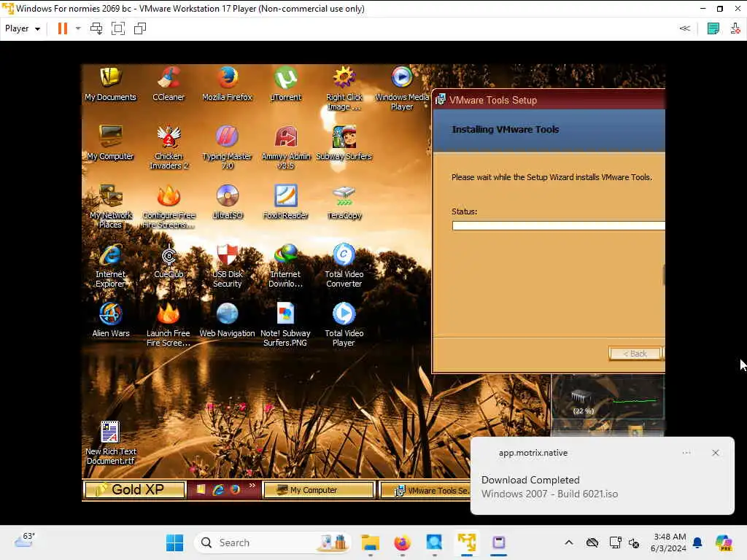The height and width of the screenshot is (560, 747).
Task: Click the installation status progress bar
Action: [x=558, y=226]
